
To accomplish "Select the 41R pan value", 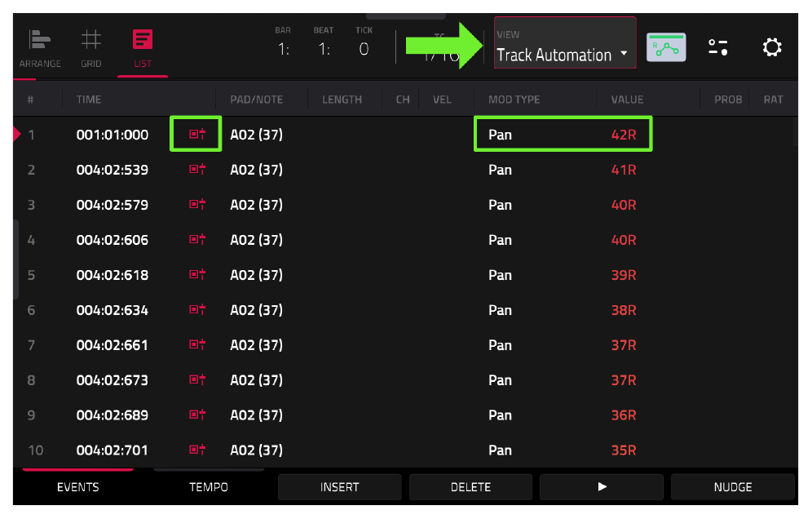I will pos(624,170).
